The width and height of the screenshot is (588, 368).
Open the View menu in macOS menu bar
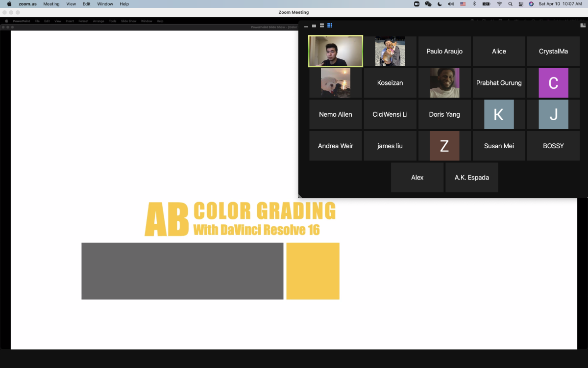(71, 4)
